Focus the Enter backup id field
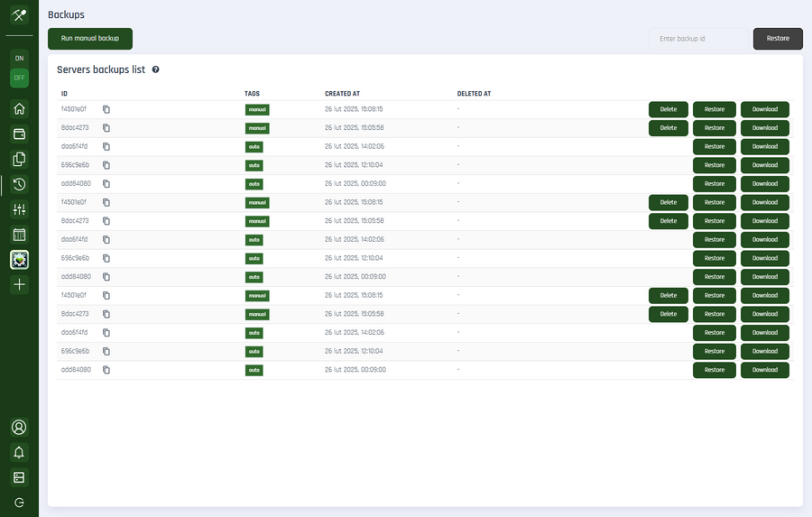Screen dimensions: 812x517 698,39
